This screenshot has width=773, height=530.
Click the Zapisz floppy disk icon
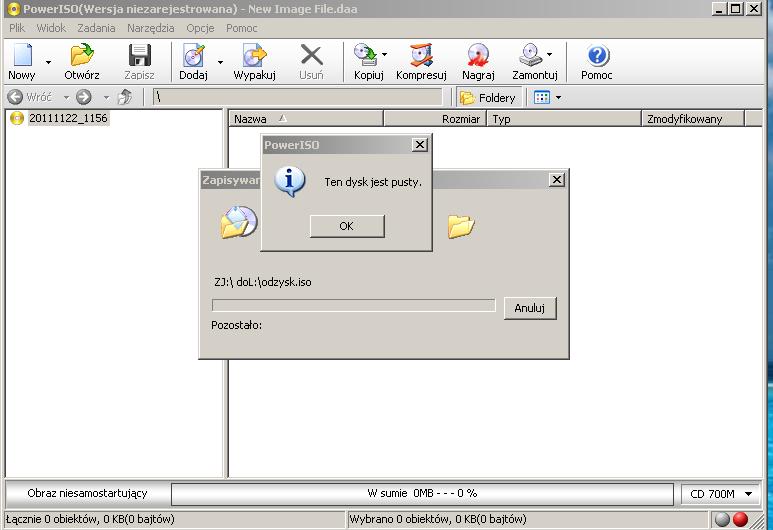140,55
